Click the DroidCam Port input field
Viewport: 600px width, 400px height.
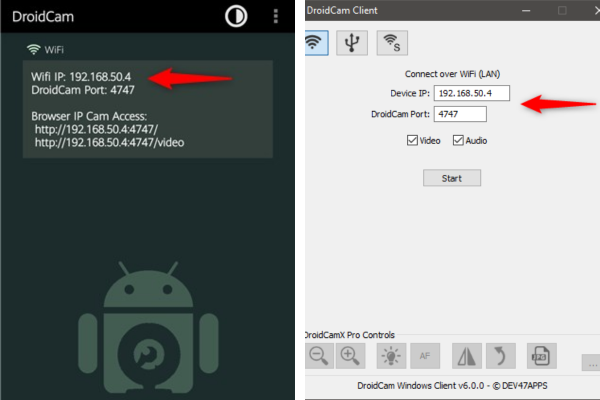[460, 114]
